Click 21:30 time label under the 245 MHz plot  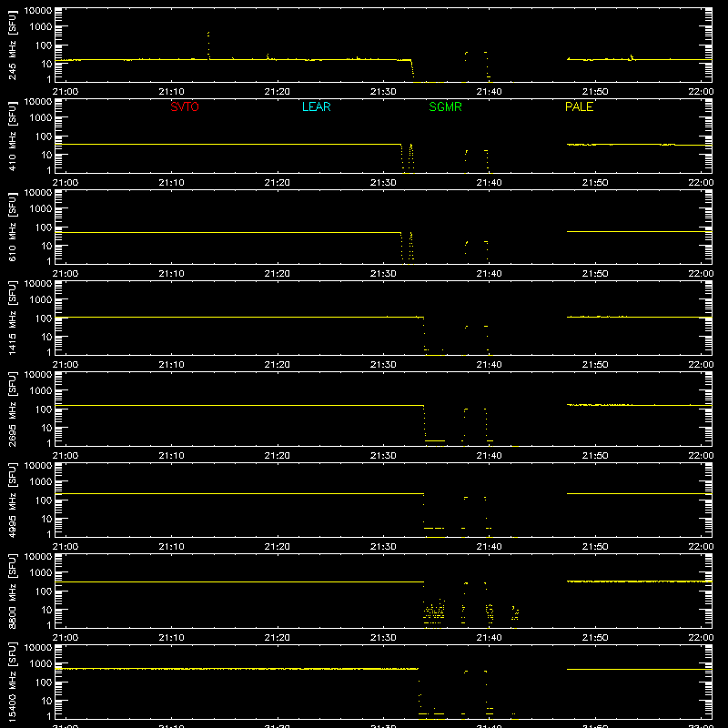point(383,92)
